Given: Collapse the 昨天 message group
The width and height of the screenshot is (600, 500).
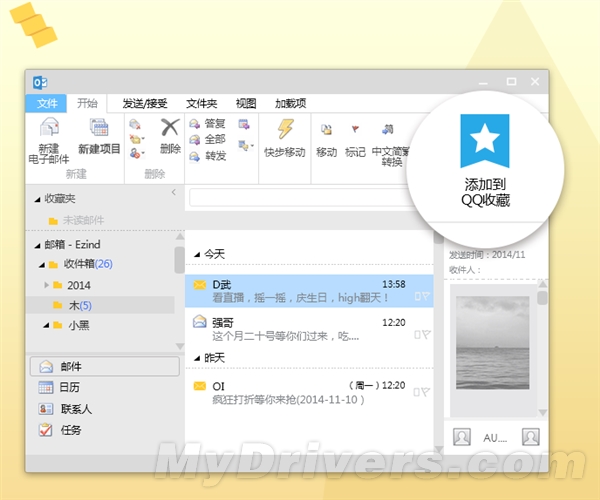Looking at the screenshot, I should pos(197,359).
